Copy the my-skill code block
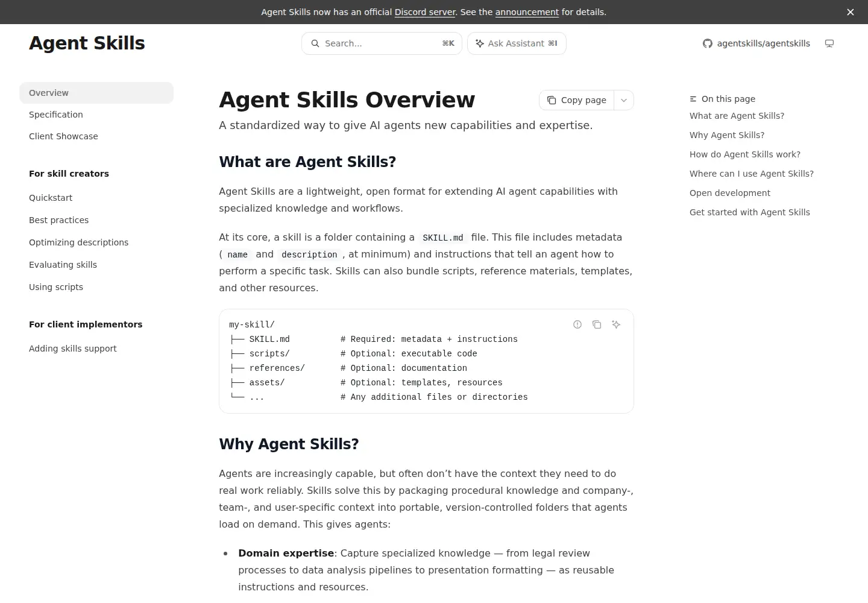The height and width of the screenshot is (603, 868). pyautogui.click(x=597, y=324)
